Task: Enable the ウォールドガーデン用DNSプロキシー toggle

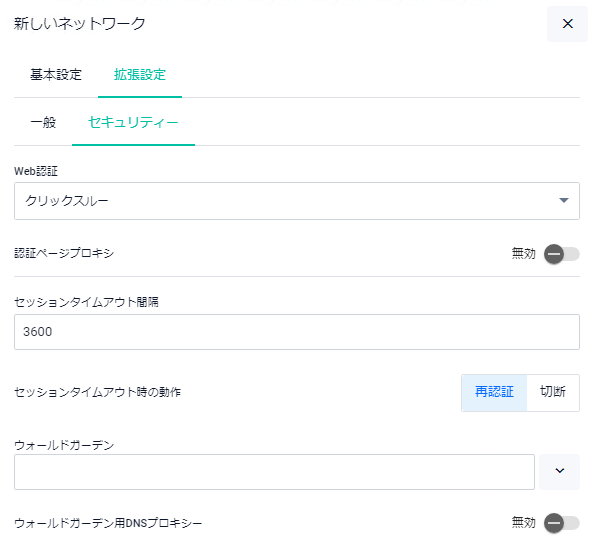Action: point(562,523)
